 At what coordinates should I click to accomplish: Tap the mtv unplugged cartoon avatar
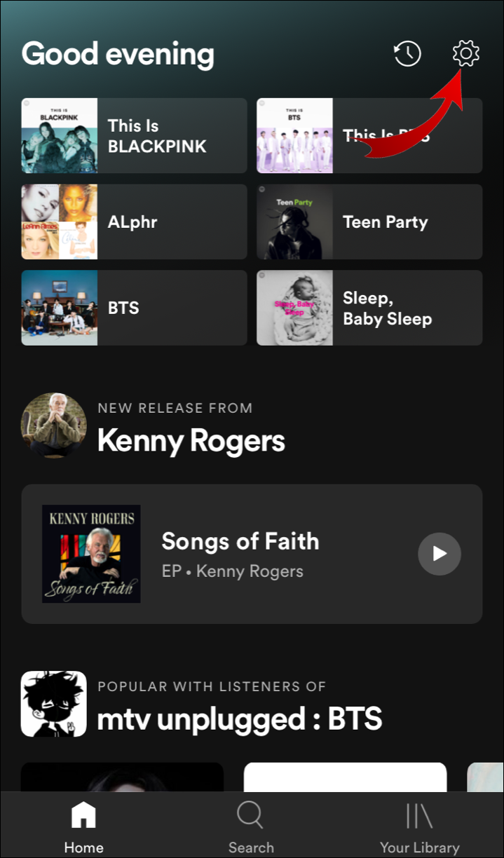point(54,704)
